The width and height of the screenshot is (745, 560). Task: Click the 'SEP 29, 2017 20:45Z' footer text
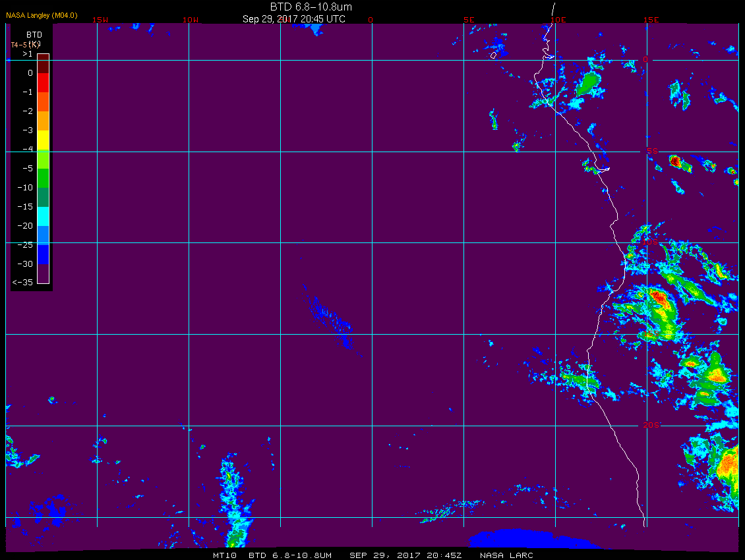click(x=405, y=555)
